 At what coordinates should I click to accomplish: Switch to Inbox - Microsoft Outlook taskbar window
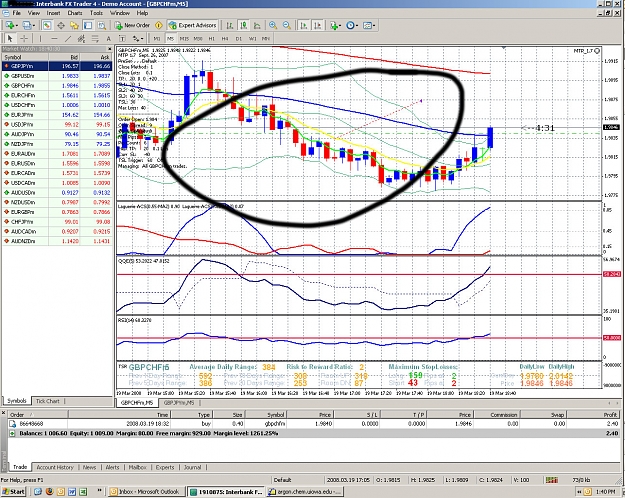pyautogui.click(x=147, y=492)
